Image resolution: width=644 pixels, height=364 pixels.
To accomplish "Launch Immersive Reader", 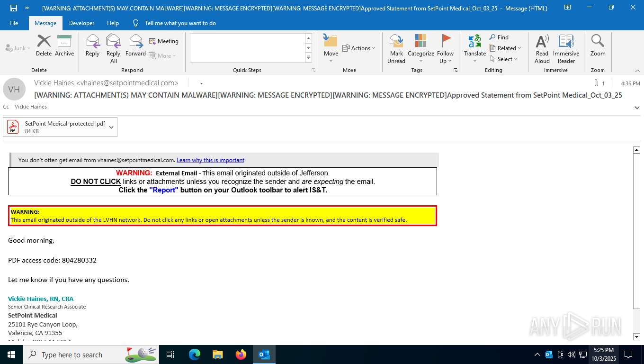I will tap(566, 49).
